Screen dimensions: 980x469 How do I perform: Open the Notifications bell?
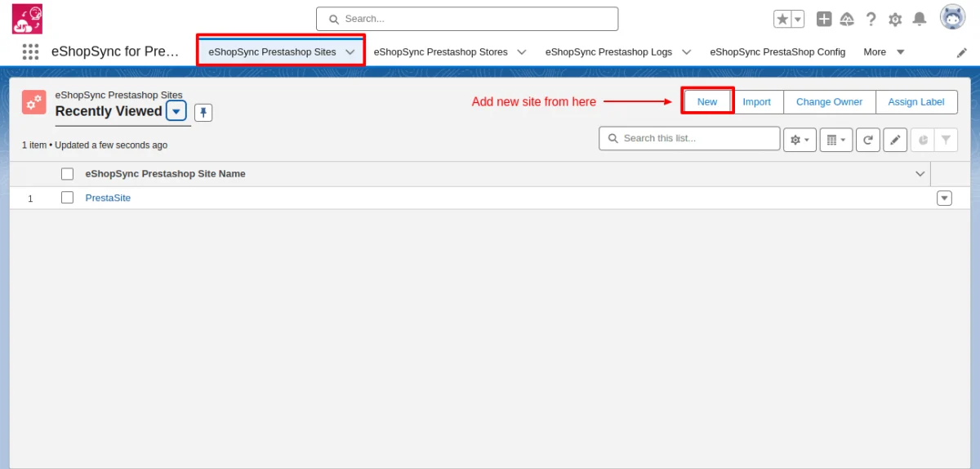point(920,19)
